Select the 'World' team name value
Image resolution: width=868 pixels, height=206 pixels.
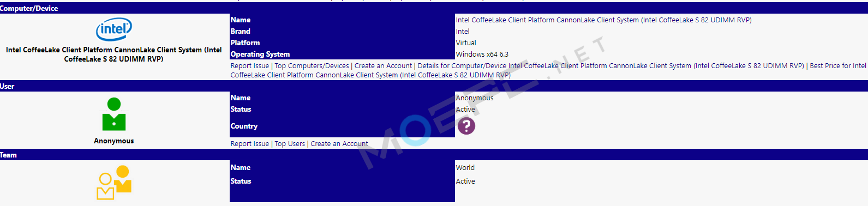[465, 168]
